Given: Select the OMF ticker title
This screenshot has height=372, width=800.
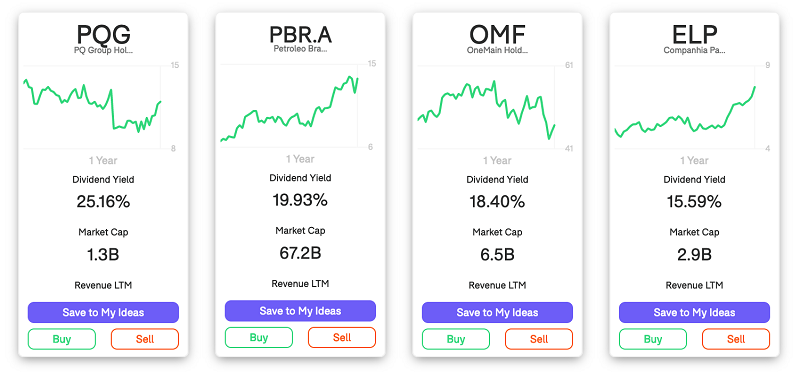Looking at the screenshot, I should pyautogui.click(x=497, y=34).
